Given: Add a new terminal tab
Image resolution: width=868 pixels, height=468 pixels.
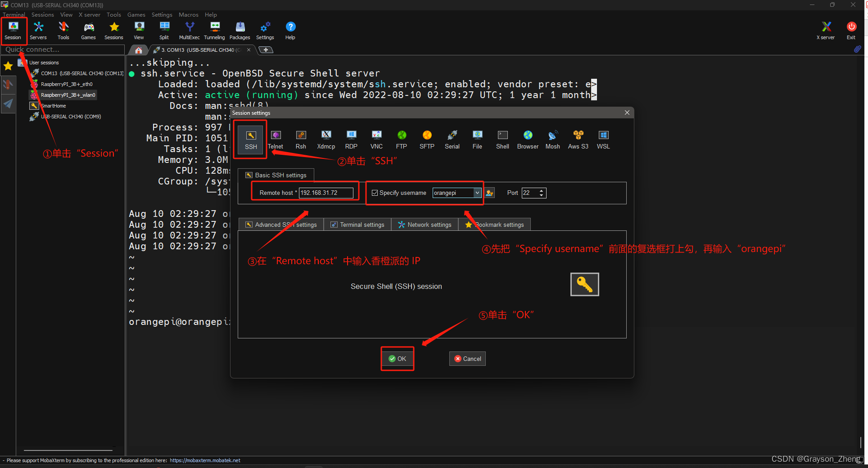Looking at the screenshot, I should pyautogui.click(x=266, y=50).
